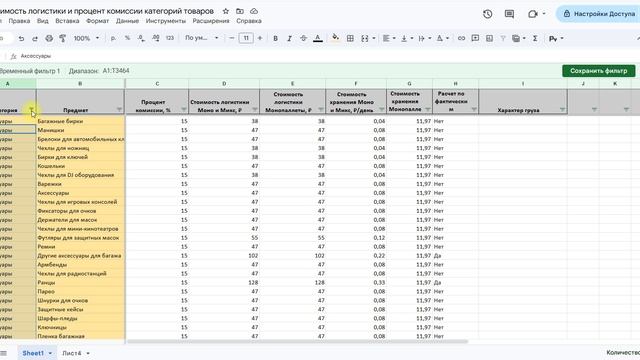
Task: Open the filter on the Предмет column
Action: tap(119, 109)
